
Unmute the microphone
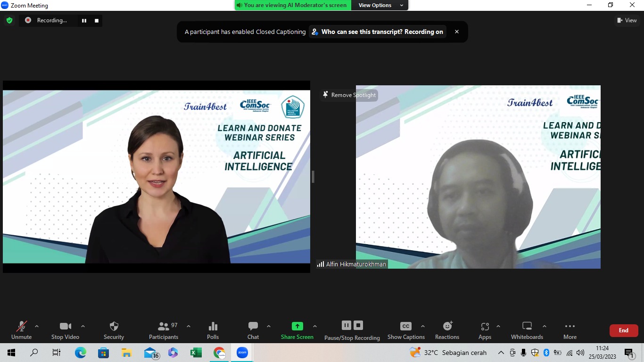point(21,326)
